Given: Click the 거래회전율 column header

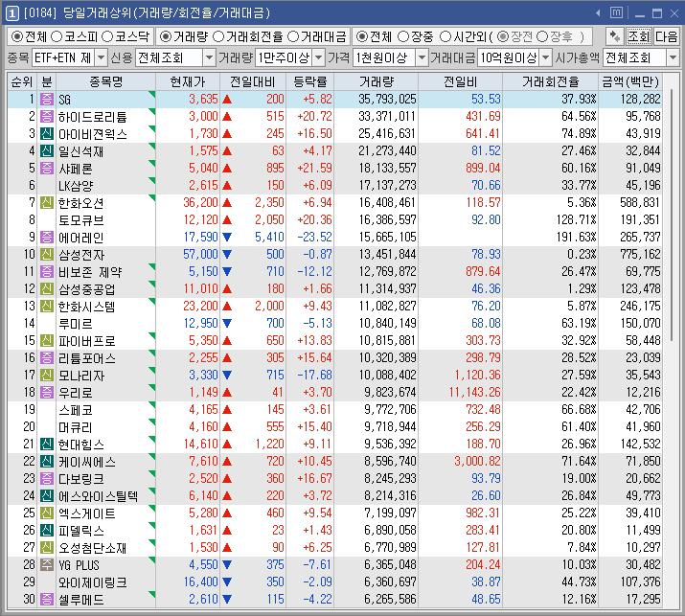Looking at the screenshot, I should pyautogui.click(x=551, y=81).
